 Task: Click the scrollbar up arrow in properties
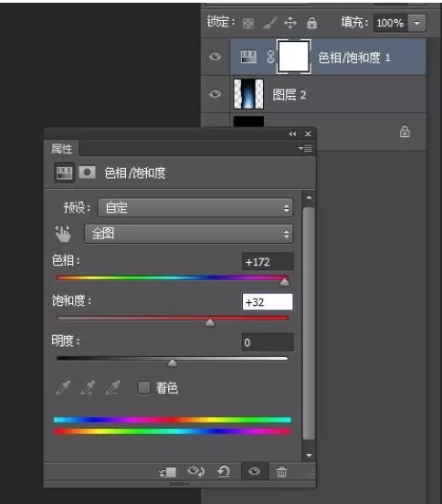(x=309, y=198)
